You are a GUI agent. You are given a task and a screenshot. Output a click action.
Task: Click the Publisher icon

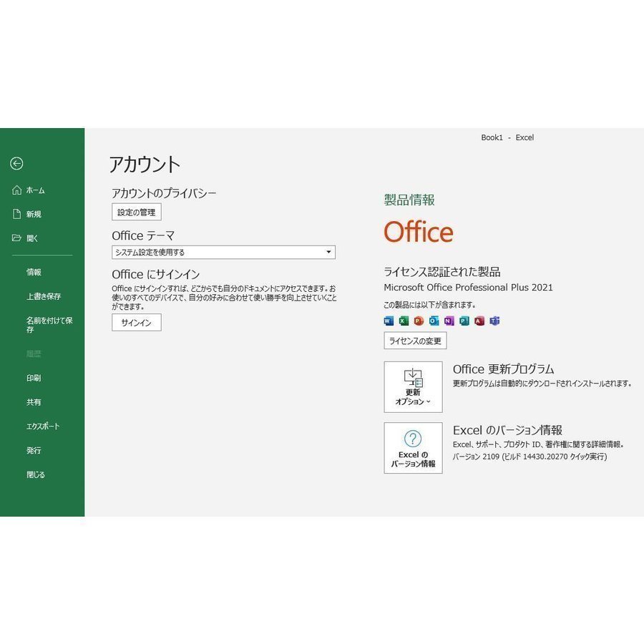click(x=464, y=321)
